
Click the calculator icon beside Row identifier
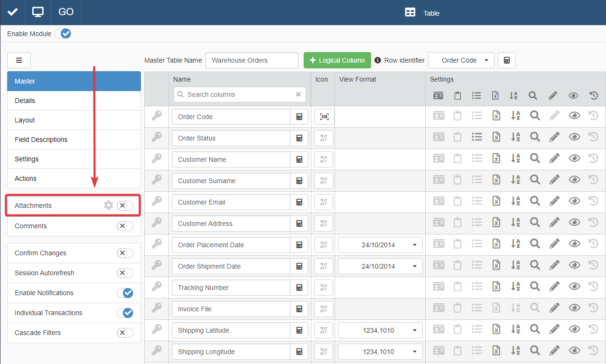click(507, 60)
